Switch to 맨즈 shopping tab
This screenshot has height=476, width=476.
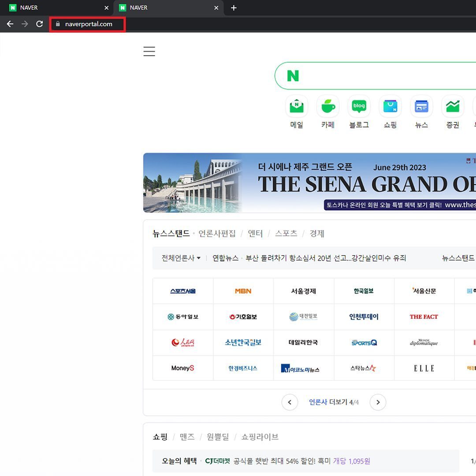pos(187,437)
